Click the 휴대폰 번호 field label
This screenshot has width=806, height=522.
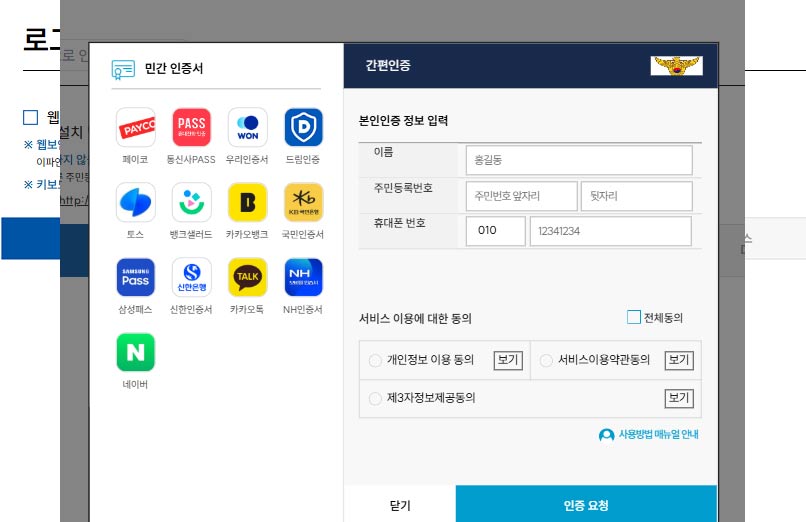pos(399,223)
